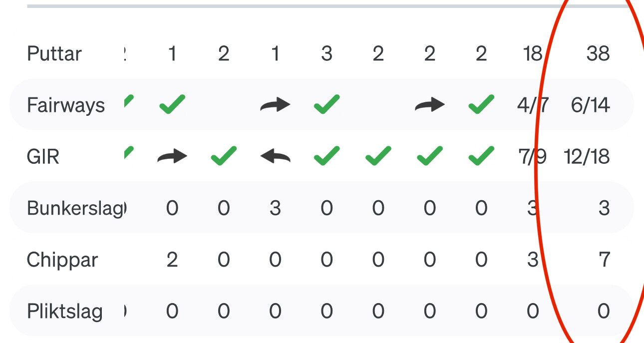This screenshot has width=644, height=343.
Task: Click the GIR row label
Action: coord(43,157)
